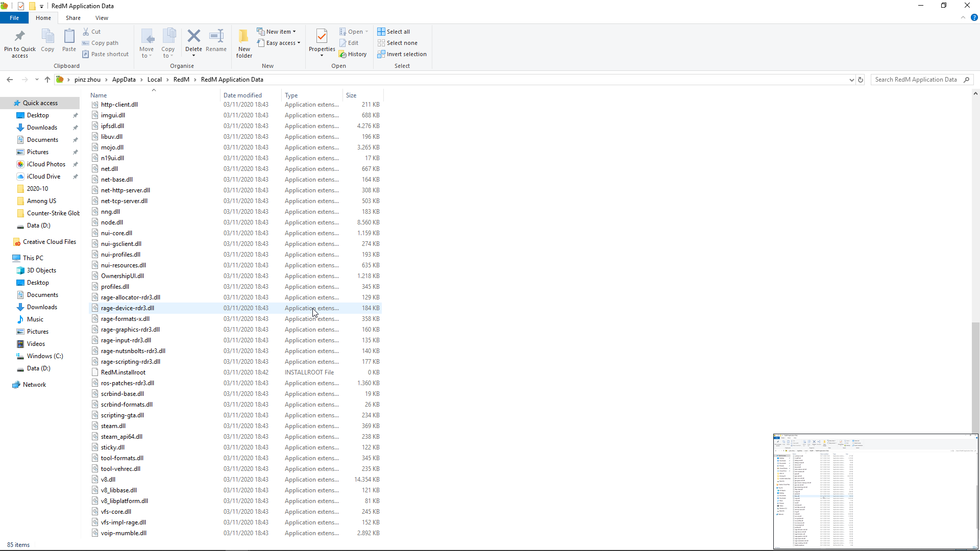Click inside the search RedM Application Data box
Screen dimensions: 980x551
pyautogui.click(x=916, y=80)
